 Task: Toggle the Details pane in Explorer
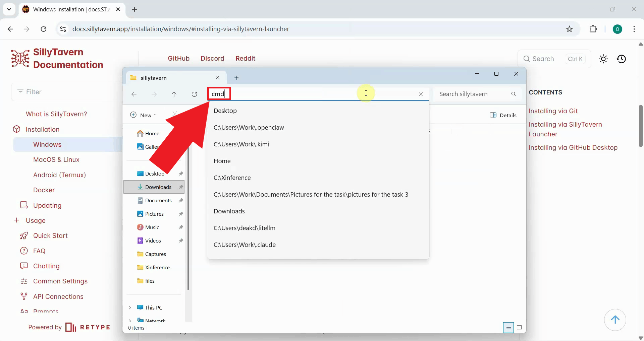point(503,115)
